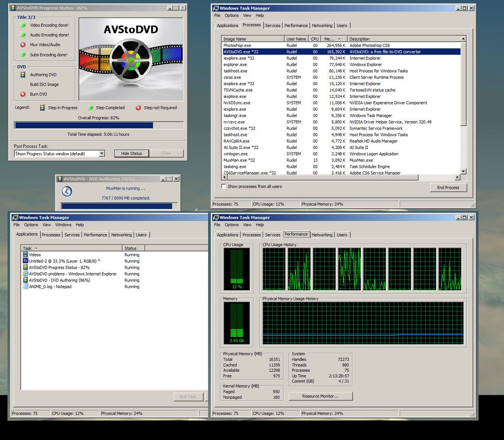
Task: Click the Step in Progress legend icon
Action: (42, 108)
